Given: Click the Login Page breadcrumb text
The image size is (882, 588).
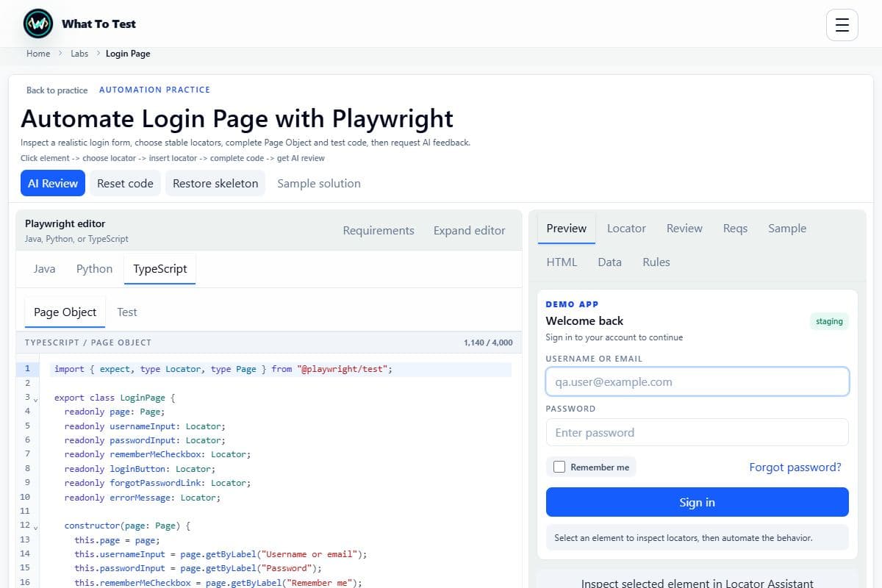Looking at the screenshot, I should coord(128,54).
